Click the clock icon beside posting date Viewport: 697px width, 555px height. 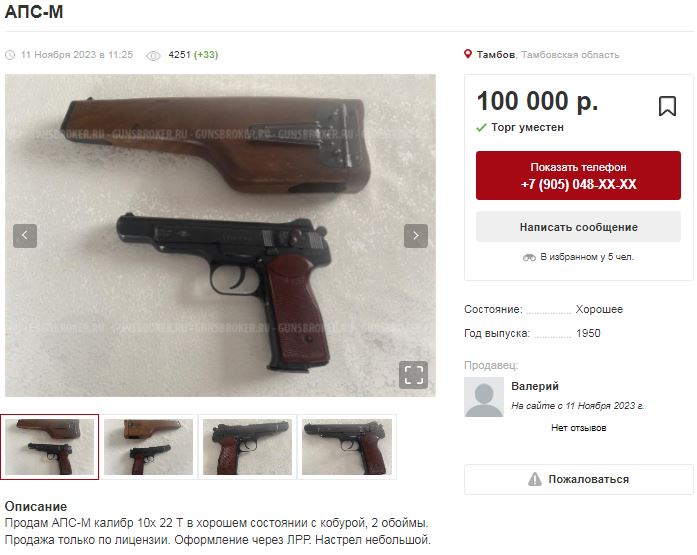[10, 55]
